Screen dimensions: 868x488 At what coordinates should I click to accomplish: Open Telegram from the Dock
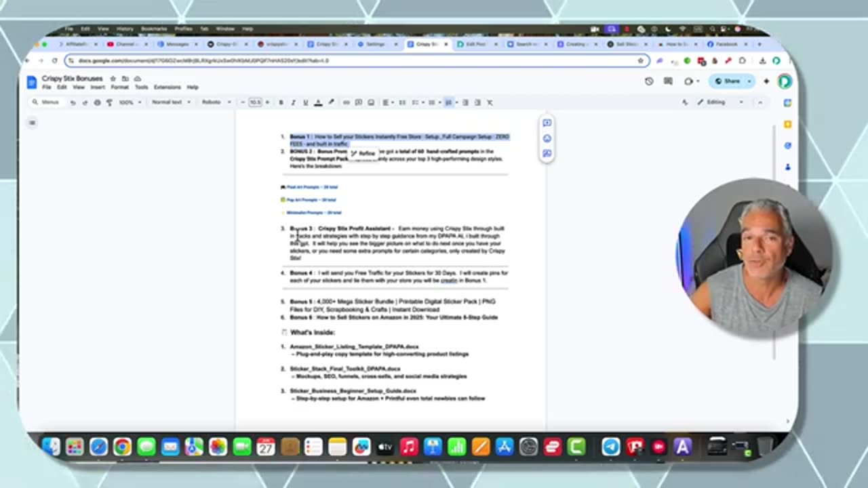pyautogui.click(x=610, y=447)
